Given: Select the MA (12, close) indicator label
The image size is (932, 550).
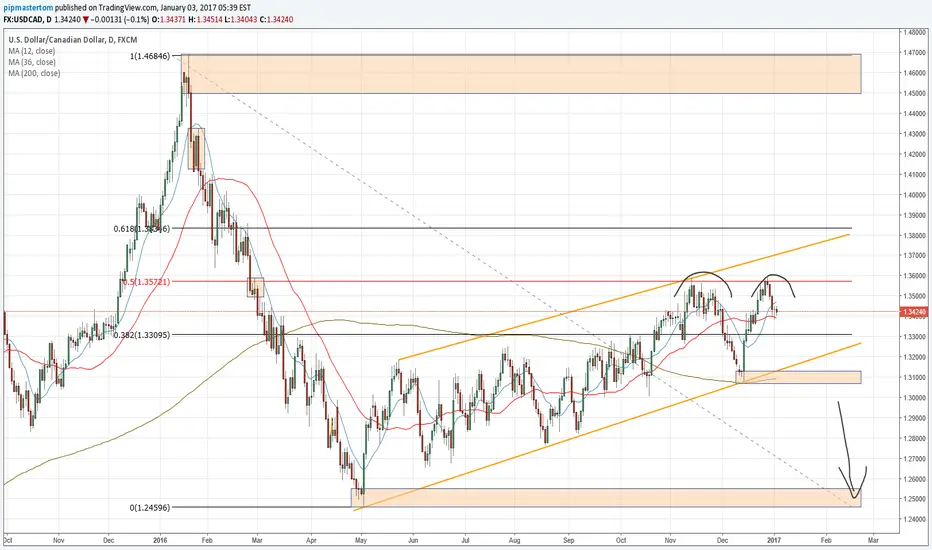Looking at the screenshot, I should pyautogui.click(x=32, y=51).
